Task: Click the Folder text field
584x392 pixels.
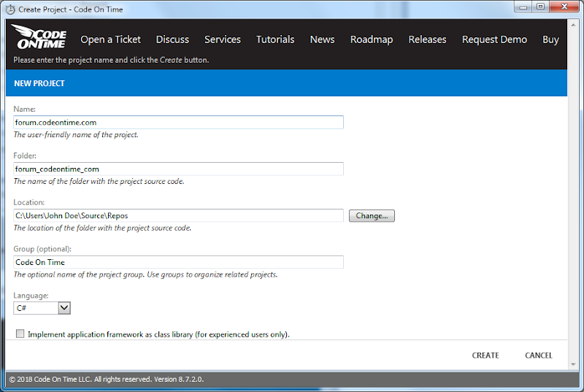Action: pos(178,169)
